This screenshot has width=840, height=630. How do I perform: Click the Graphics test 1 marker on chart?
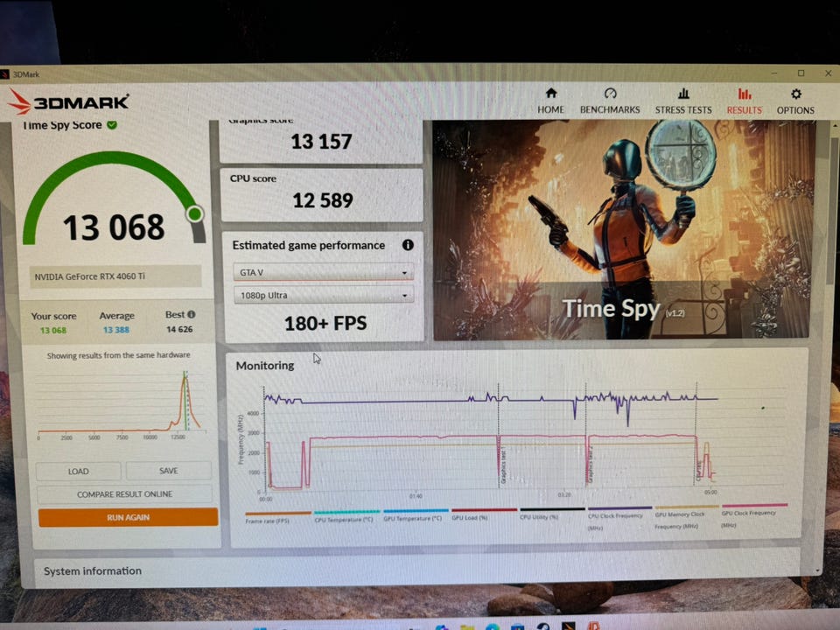(502, 465)
